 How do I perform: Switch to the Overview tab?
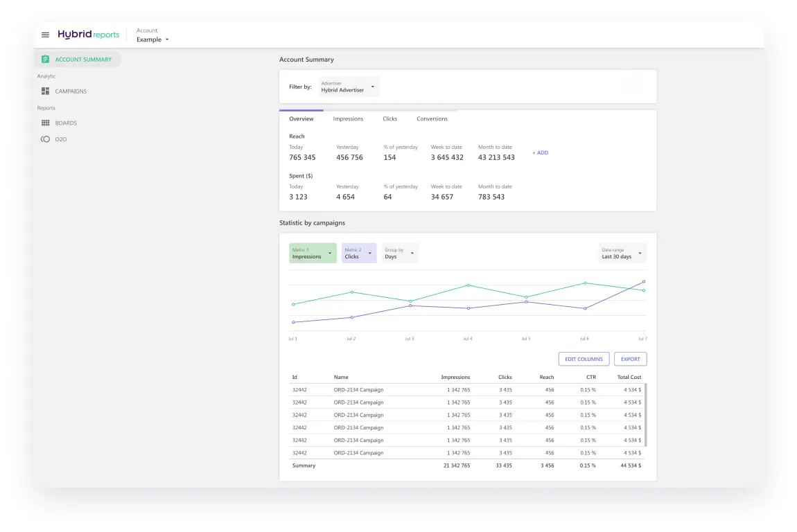pyautogui.click(x=301, y=119)
